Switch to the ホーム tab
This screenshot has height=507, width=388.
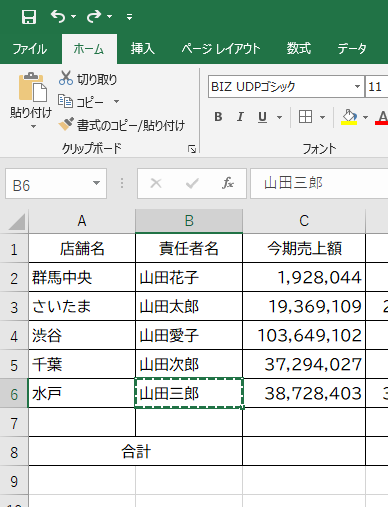click(89, 49)
